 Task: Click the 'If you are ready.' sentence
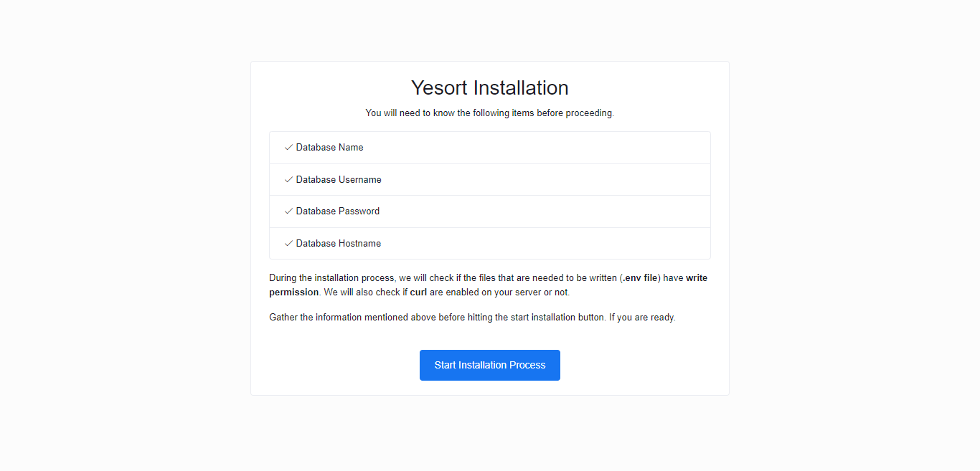pyautogui.click(x=643, y=318)
